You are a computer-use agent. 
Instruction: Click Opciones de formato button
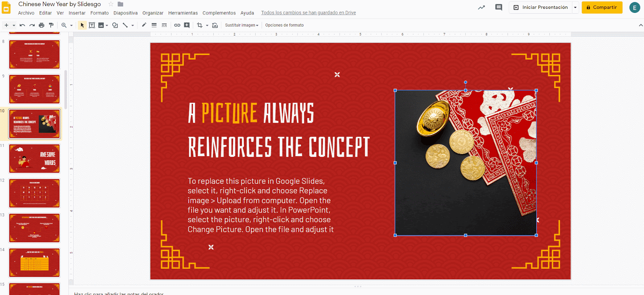[285, 25]
